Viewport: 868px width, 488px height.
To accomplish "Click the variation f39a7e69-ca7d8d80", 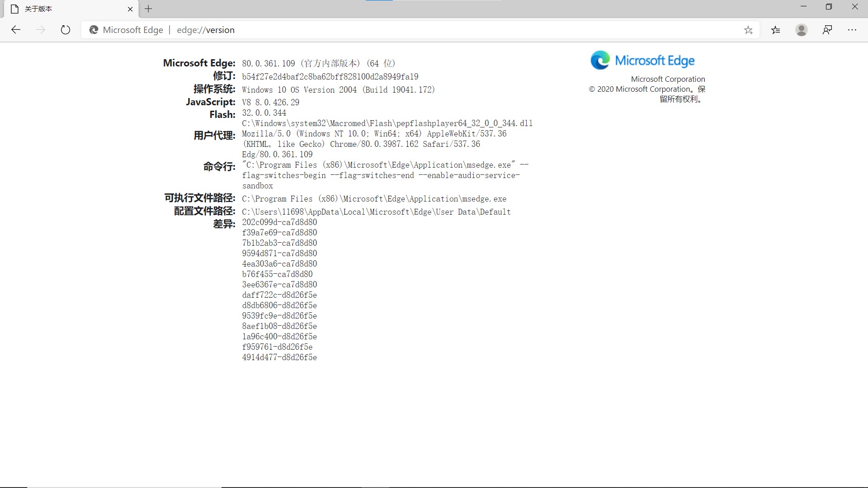I will coord(279,232).
